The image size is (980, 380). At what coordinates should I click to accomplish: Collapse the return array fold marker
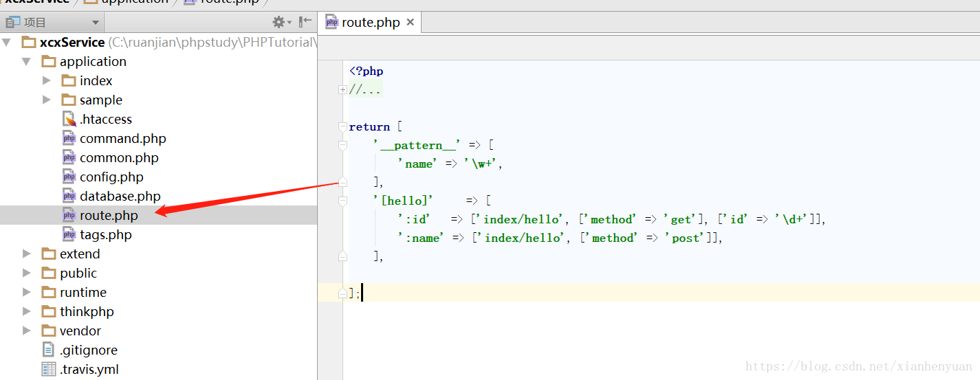342,126
